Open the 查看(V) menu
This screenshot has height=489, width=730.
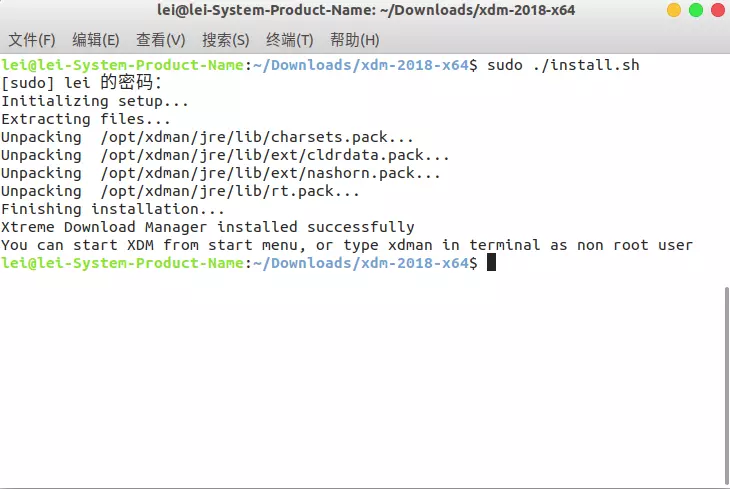161,40
